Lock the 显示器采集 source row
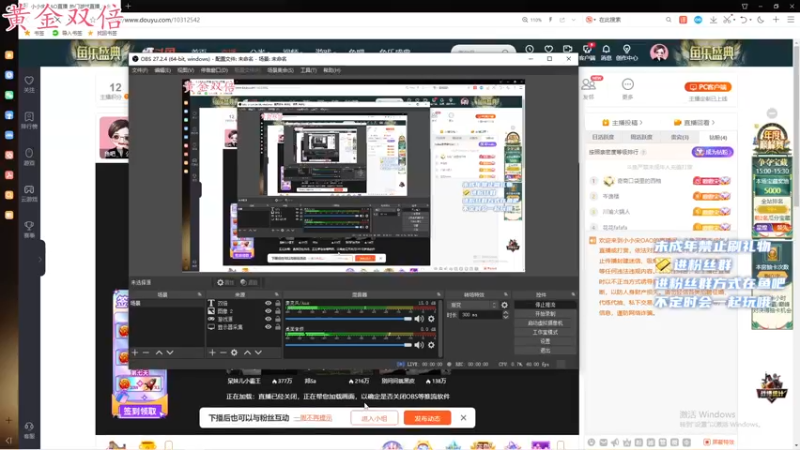Screen dimensions: 800x450 pos(278,327)
